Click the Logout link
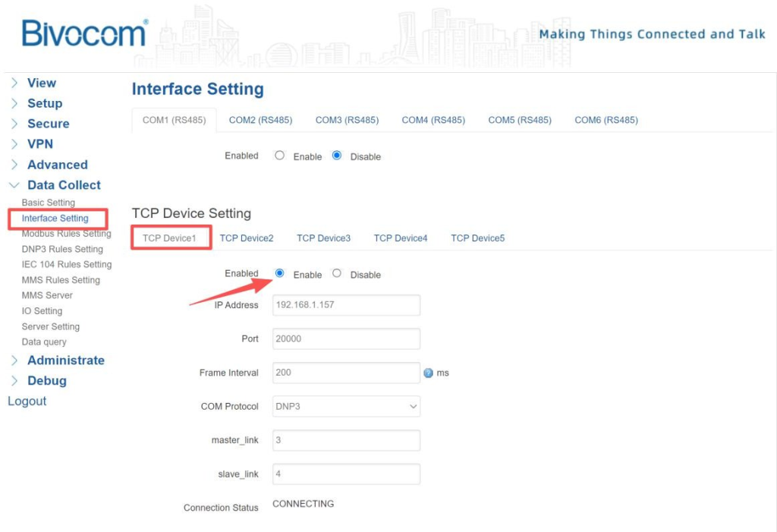 point(27,401)
